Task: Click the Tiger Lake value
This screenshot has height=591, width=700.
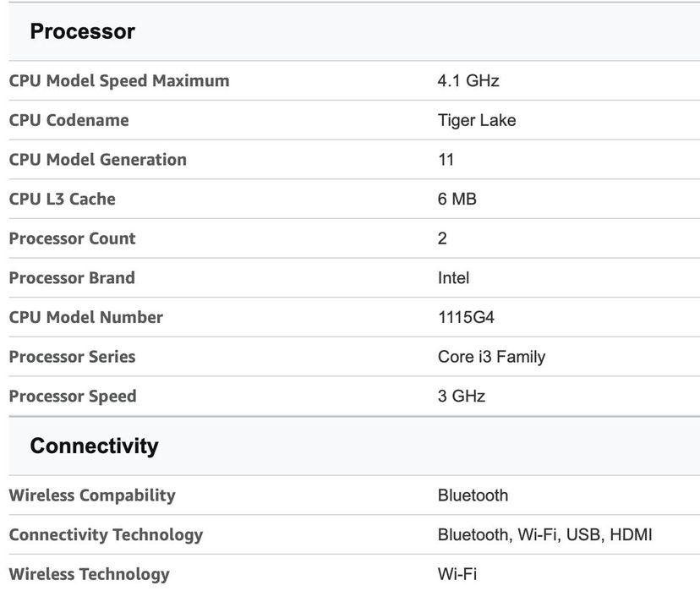Action: pyautogui.click(x=477, y=120)
